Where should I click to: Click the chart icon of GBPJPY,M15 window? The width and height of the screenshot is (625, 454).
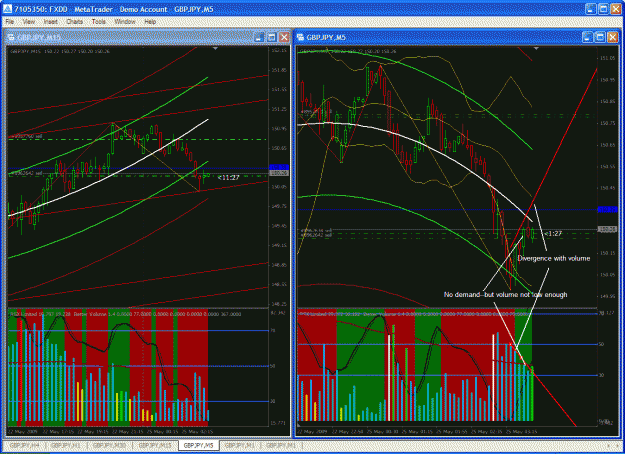tap(11, 37)
